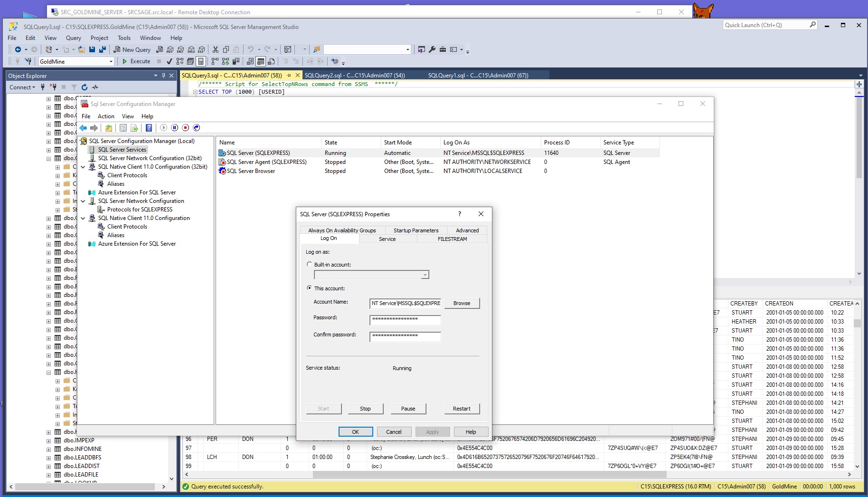This screenshot has height=497, width=868.
Task: Click the Pause button in Properties dialog
Action: 408,409
